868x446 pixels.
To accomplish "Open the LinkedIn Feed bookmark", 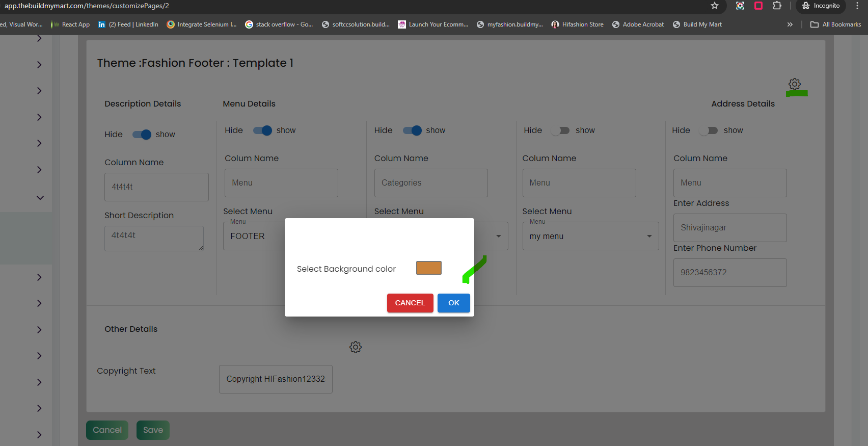I will [128, 24].
